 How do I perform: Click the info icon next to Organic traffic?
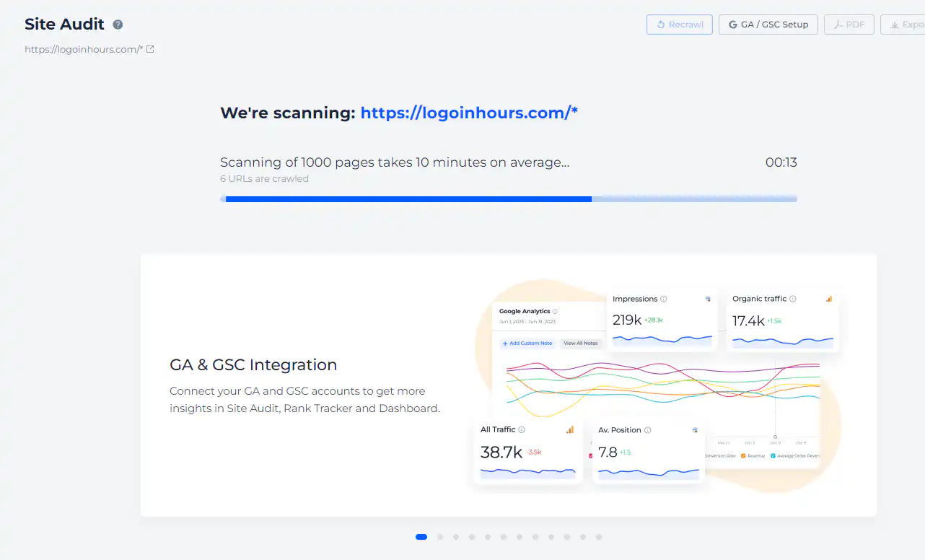(792, 299)
